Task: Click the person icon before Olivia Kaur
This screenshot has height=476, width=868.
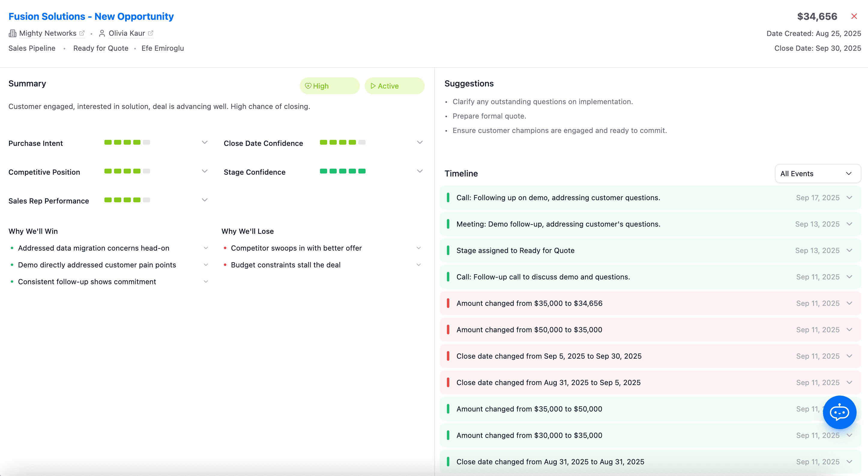Action: point(102,33)
